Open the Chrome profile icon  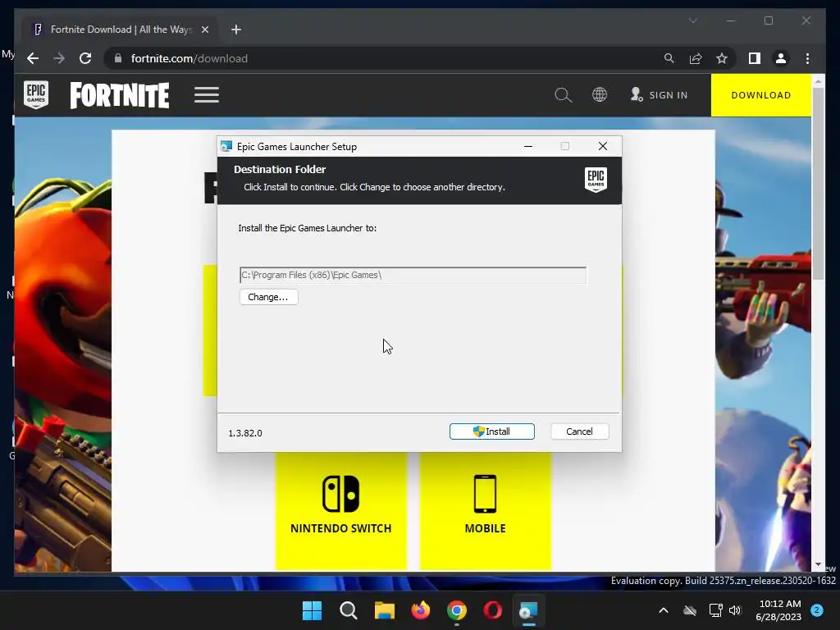781,58
